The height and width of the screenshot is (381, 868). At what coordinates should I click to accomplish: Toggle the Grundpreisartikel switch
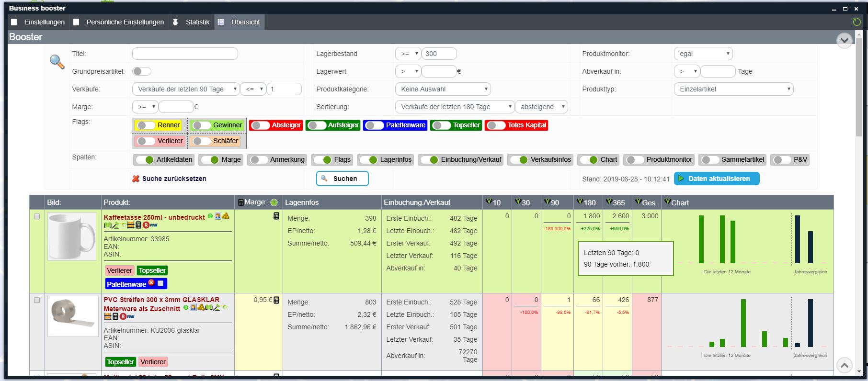coord(142,71)
